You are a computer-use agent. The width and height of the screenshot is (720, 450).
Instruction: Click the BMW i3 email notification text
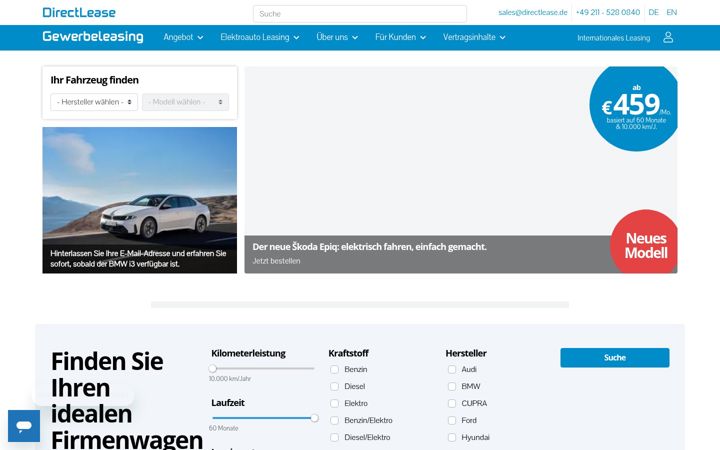(x=138, y=259)
